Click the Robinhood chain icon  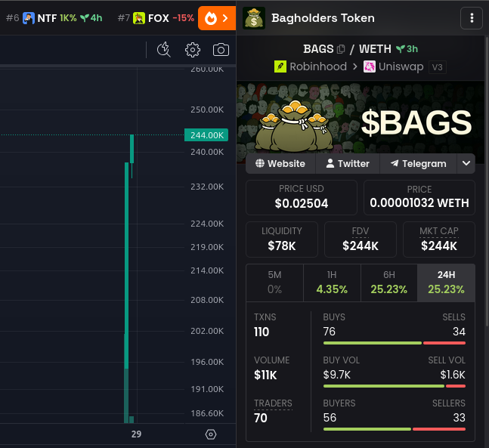(x=280, y=66)
